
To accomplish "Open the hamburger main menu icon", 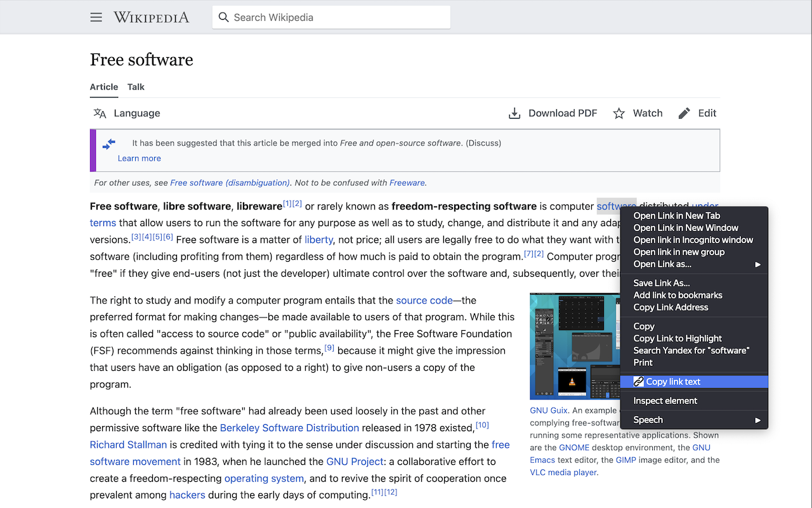I will point(96,17).
